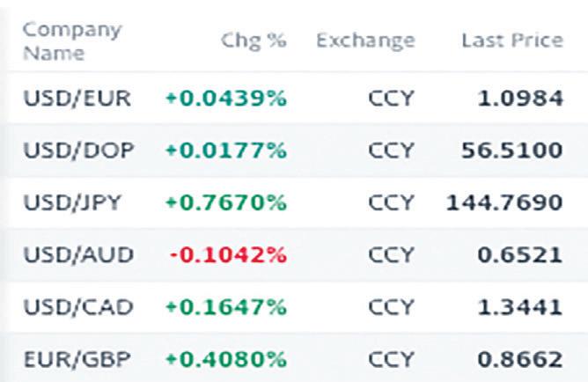Click the +0.4080% change value
588x382 pixels.
(x=226, y=359)
